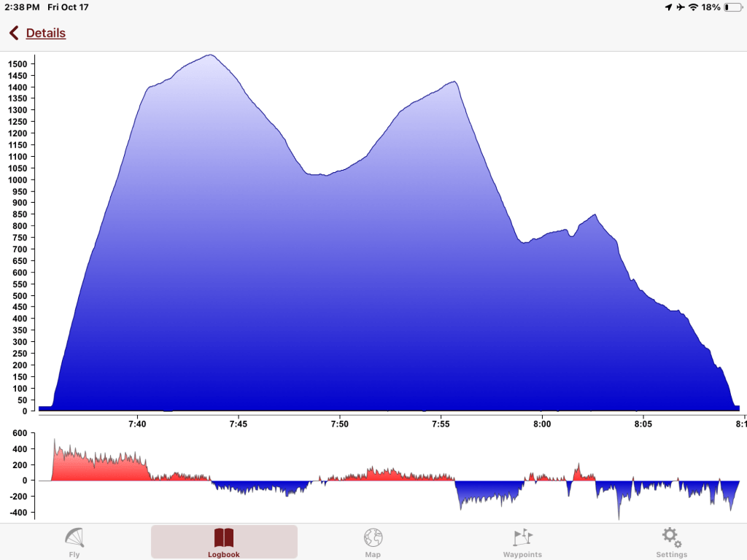The height and width of the screenshot is (560, 747).
Task: Select the 8:00 mark on time axis
Action: (x=542, y=424)
